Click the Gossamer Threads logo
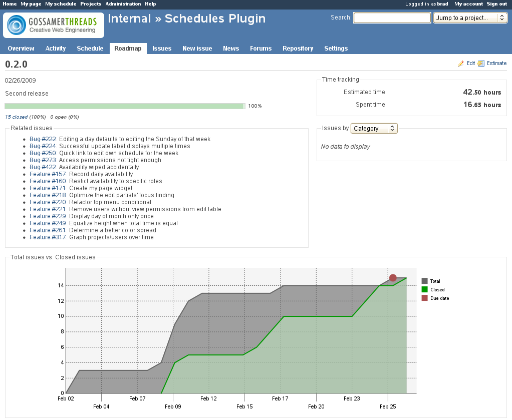Screen dimensions: 512x420 click(54, 26)
